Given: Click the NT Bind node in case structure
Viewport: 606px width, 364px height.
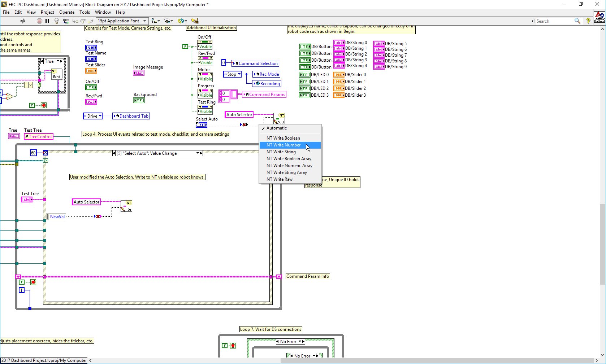Looking at the screenshot, I should click(x=56, y=74).
